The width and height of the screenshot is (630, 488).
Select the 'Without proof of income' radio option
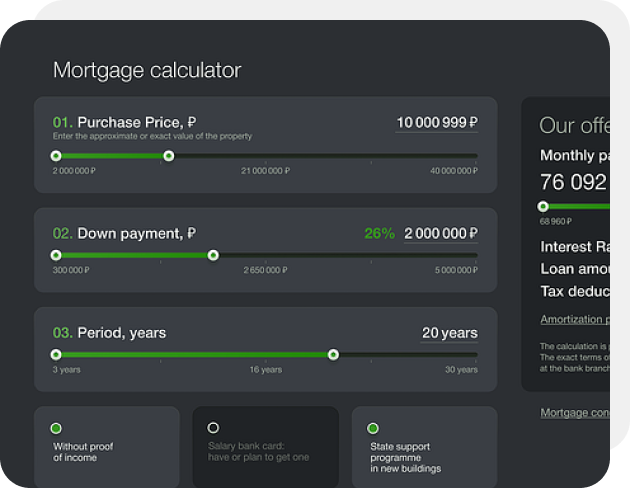(x=56, y=428)
